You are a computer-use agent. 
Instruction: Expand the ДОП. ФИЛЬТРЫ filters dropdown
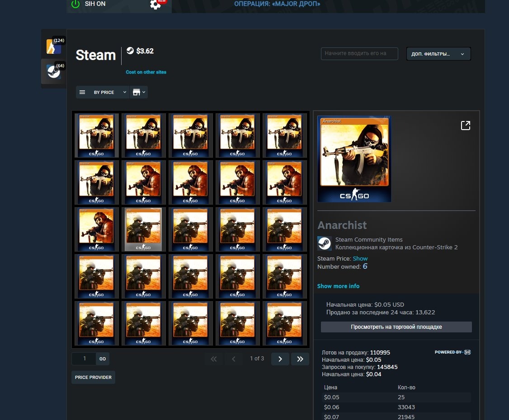click(x=438, y=54)
